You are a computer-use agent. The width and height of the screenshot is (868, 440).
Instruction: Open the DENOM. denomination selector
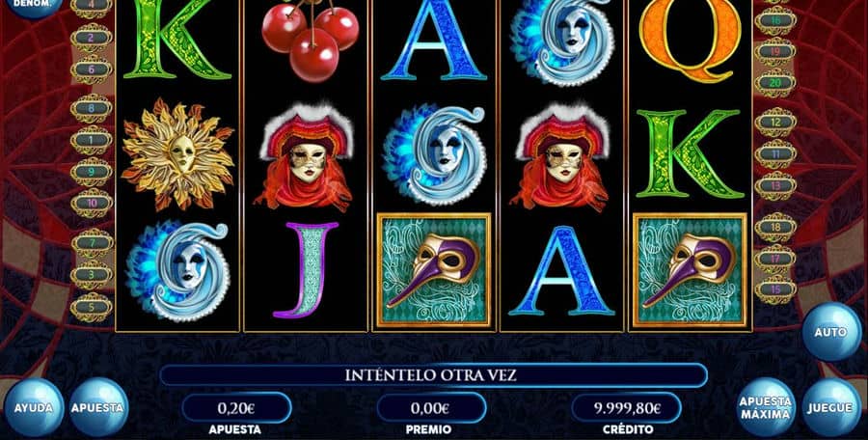[x=33, y=4]
